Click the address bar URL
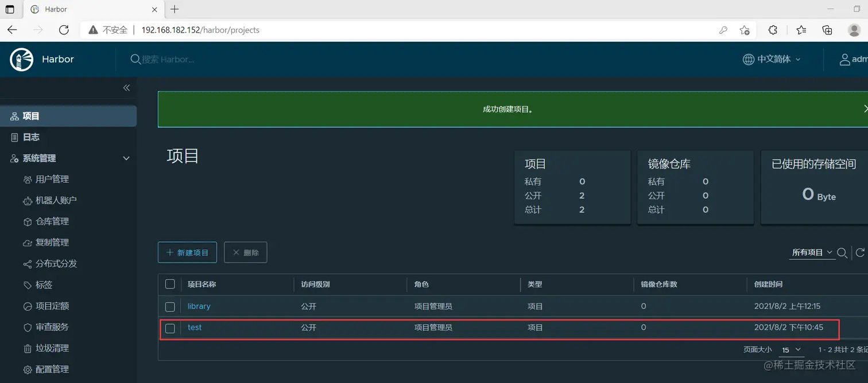 click(200, 30)
